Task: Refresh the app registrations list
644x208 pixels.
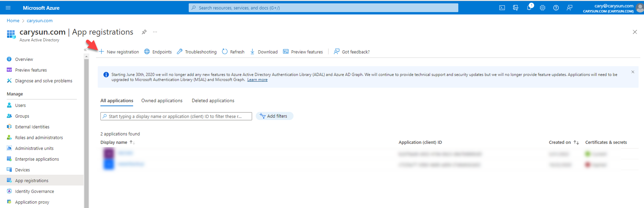Action: (x=233, y=52)
